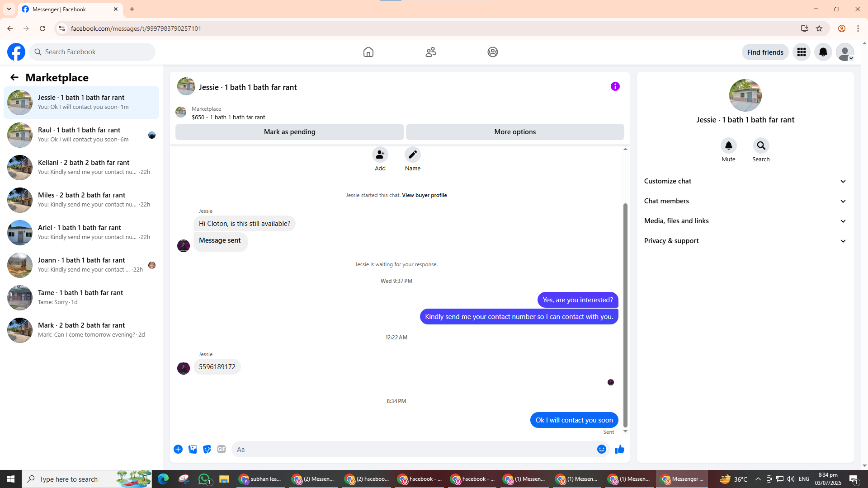Click the thumbs-up like send icon

pyautogui.click(x=619, y=449)
